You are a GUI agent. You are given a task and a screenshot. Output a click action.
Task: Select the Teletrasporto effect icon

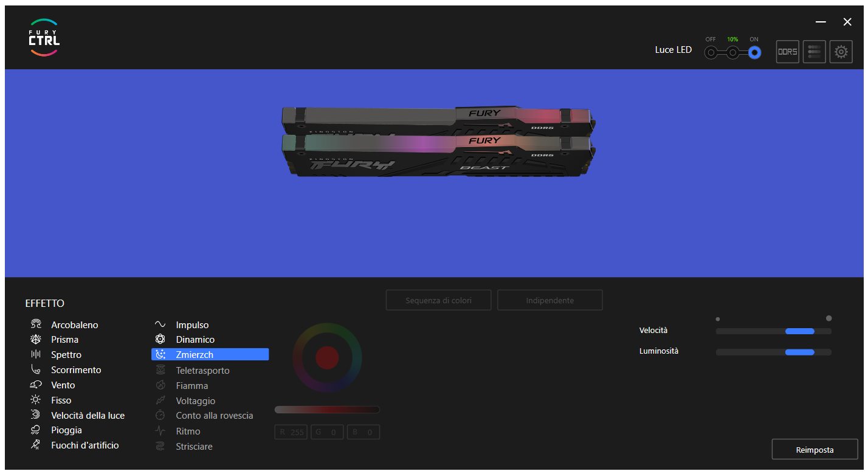(160, 370)
